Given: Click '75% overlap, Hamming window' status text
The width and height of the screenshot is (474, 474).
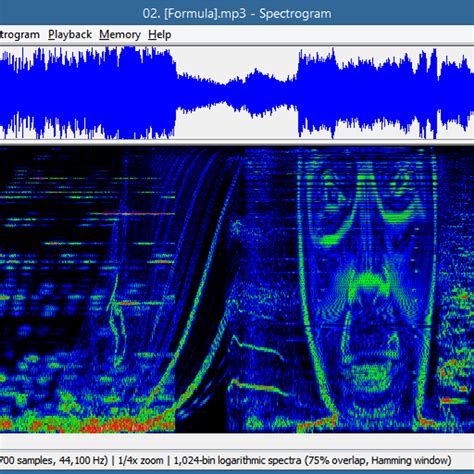Looking at the screenshot, I should (x=377, y=460).
